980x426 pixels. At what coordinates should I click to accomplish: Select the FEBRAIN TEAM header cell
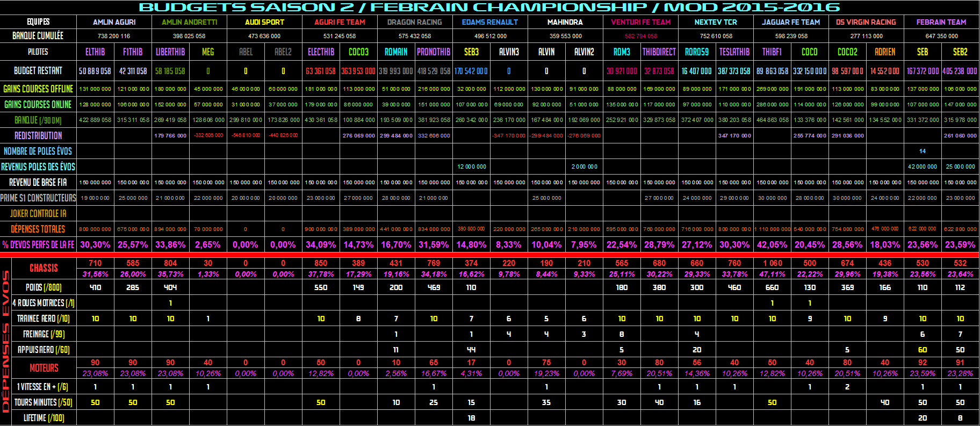[x=941, y=22]
